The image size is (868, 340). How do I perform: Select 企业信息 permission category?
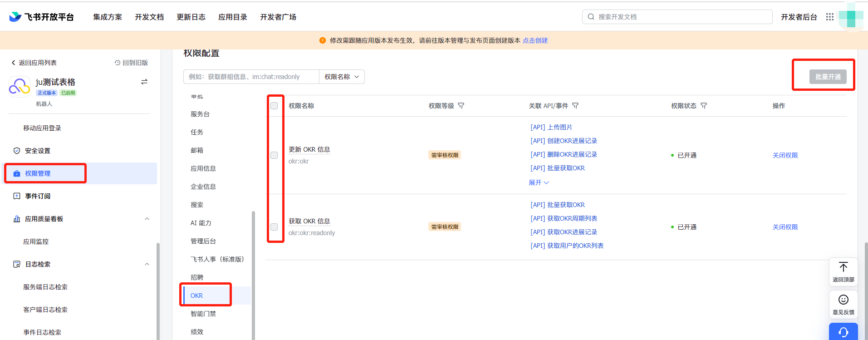[x=203, y=187]
